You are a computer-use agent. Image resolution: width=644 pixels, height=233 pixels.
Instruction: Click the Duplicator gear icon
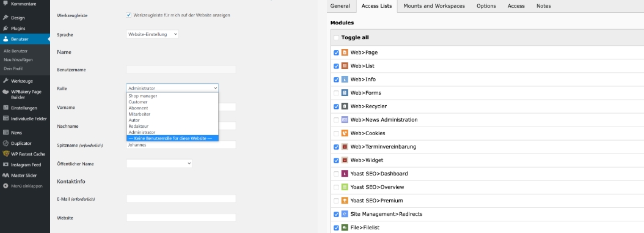point(5,144)
